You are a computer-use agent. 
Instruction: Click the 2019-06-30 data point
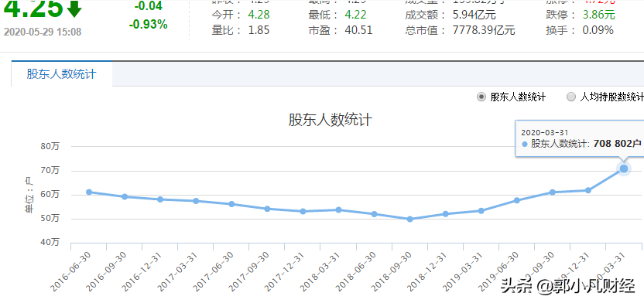(x=517, y=200)
